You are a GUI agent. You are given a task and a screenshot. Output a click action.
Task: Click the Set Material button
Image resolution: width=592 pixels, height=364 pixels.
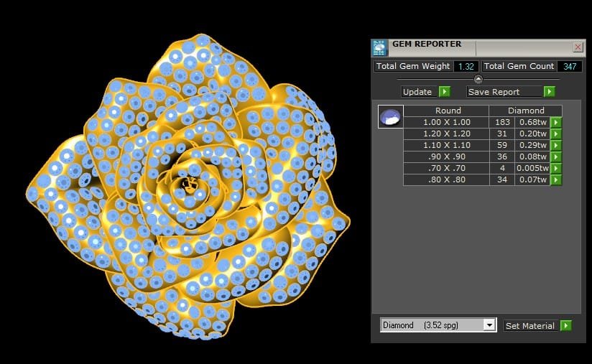[530, 326]
